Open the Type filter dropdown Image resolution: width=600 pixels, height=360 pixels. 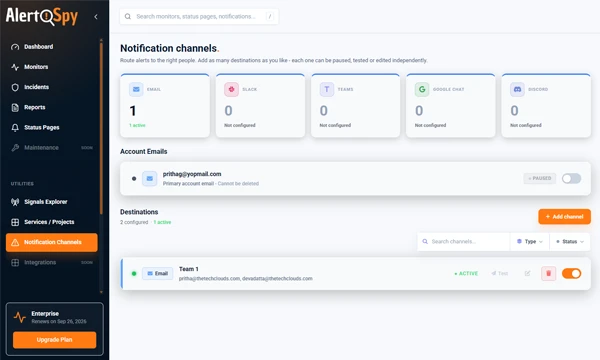530,242
